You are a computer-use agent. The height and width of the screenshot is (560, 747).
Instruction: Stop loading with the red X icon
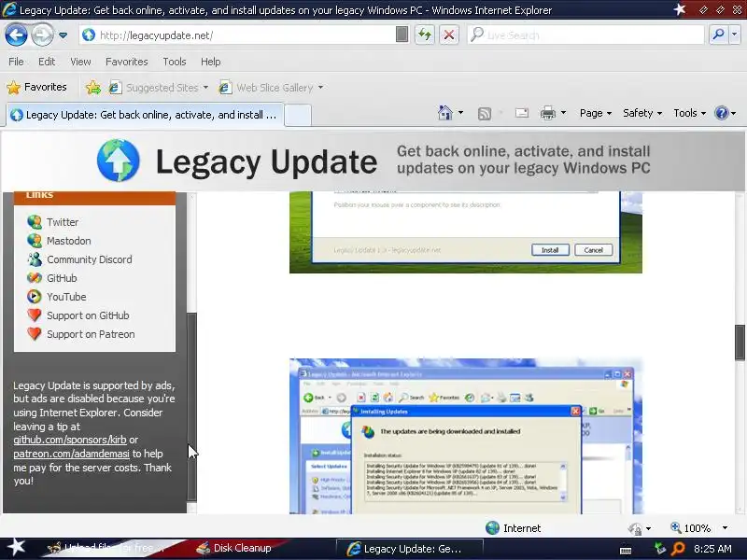449,35
